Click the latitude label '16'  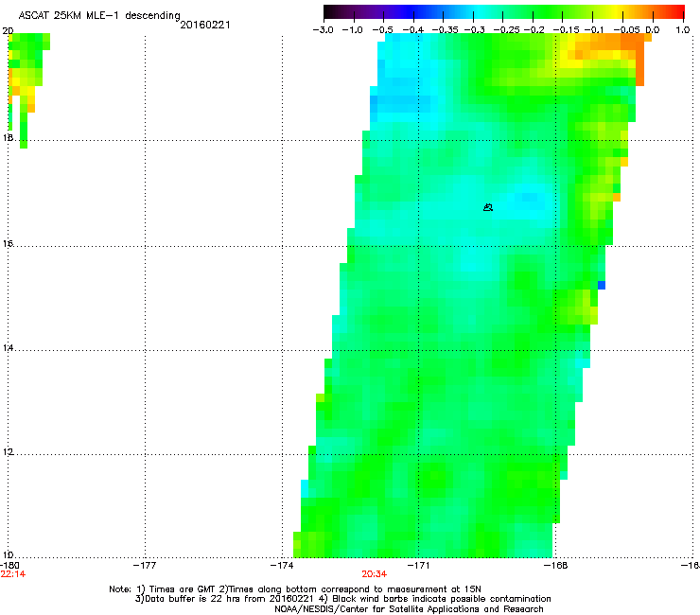(x=8, y=243)
